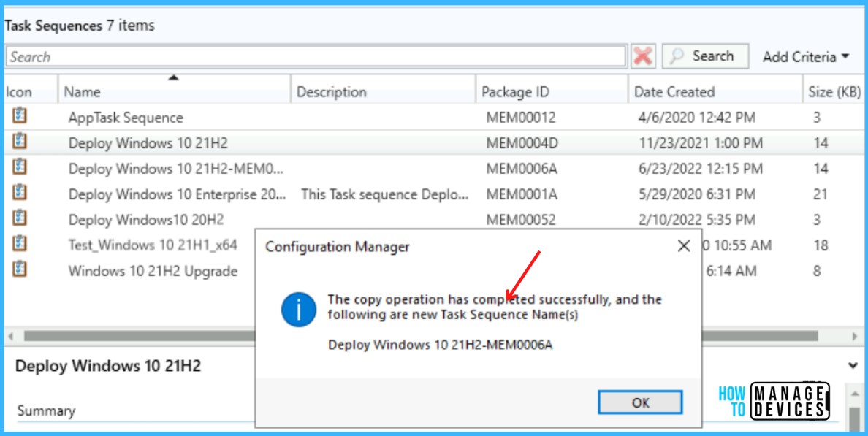
Task: Sort by the Date Created column
Action: click(x=715, y=91)
